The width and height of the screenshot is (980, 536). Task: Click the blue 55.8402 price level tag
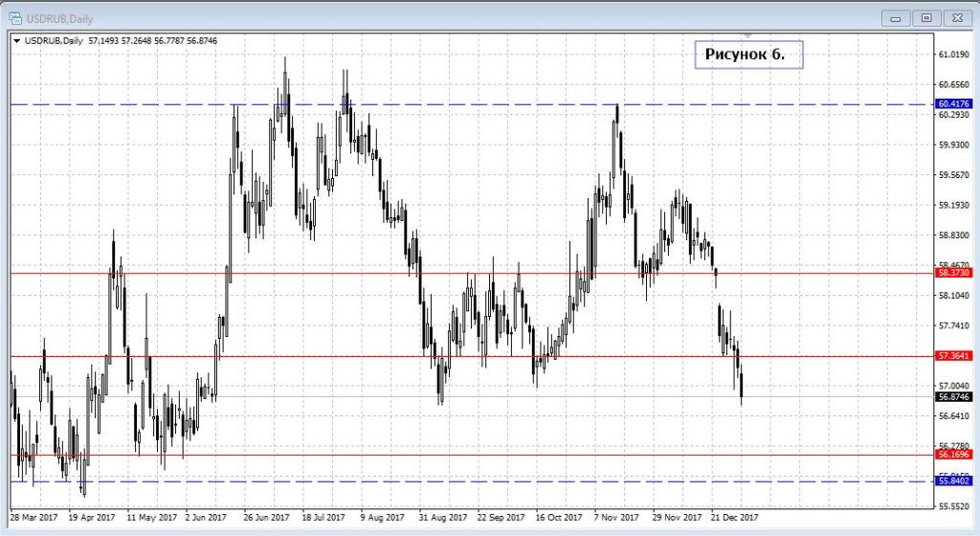(954, 481)
